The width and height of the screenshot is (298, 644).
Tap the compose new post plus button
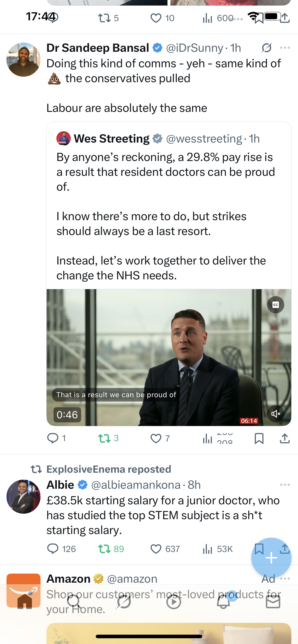[x=271, y=558]
